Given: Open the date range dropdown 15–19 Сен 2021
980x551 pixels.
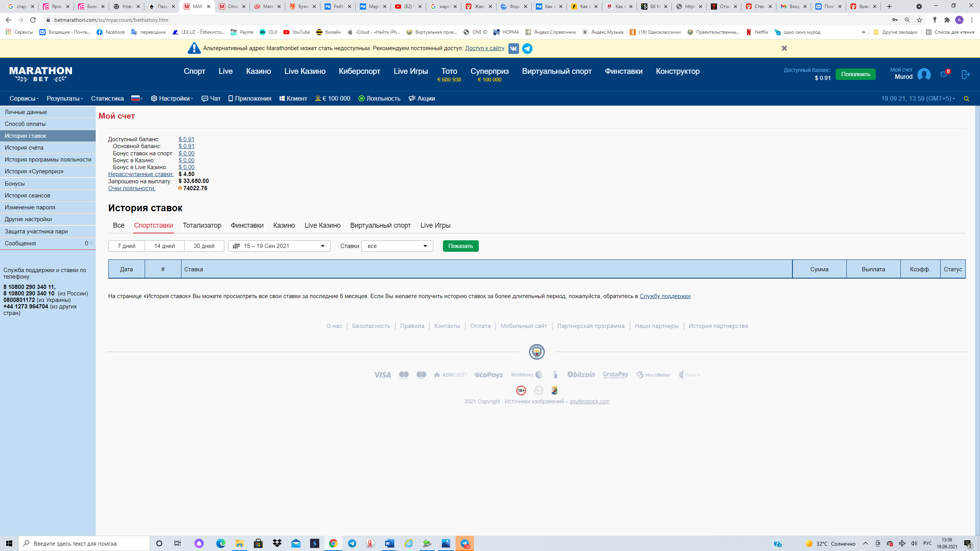Looking at the screenshot, I should pyautogui.click(x=279, y=246).
